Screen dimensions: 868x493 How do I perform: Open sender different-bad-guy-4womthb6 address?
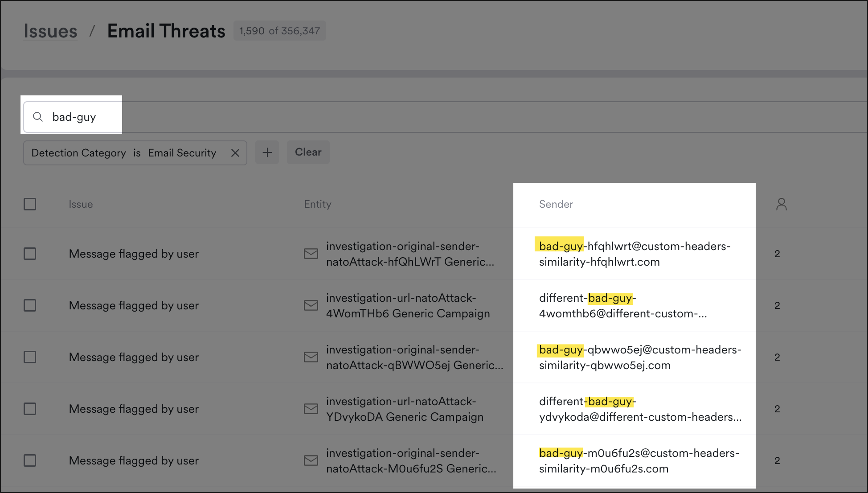pos(623,306)
